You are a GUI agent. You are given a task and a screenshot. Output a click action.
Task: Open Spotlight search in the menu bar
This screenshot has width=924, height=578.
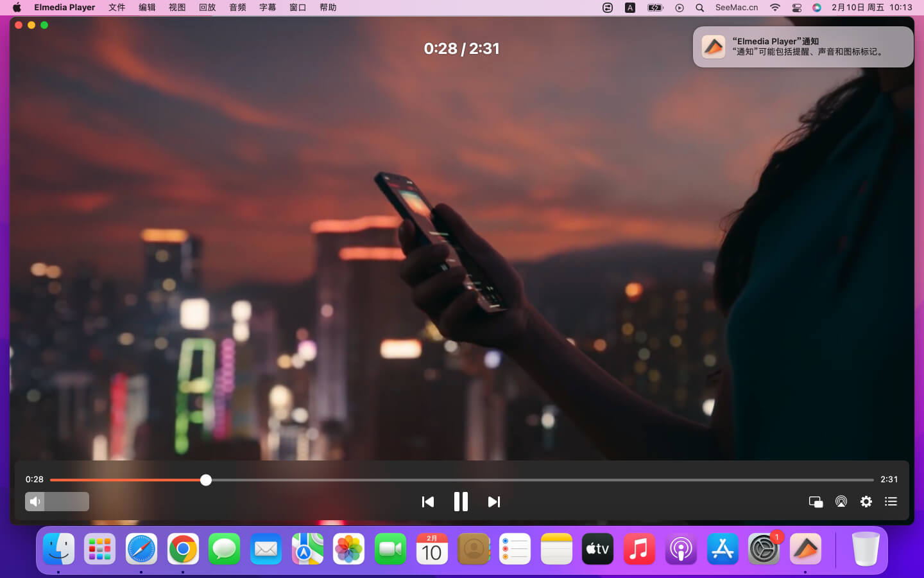700,8
